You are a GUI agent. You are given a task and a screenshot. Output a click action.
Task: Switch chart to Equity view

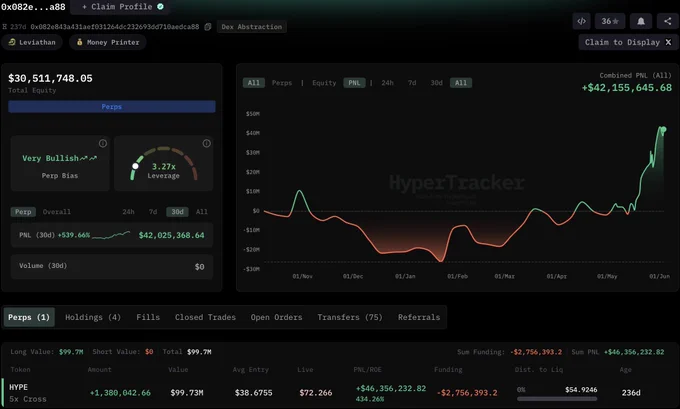click(324, 83)
